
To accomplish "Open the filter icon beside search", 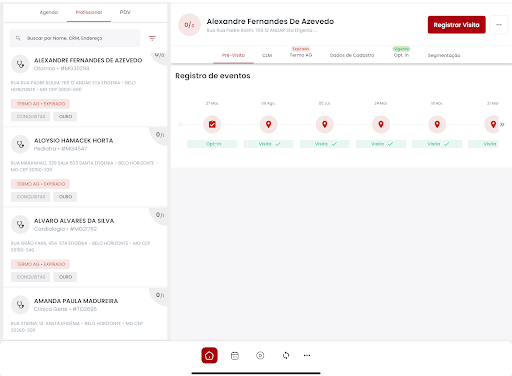I will pos(152,38).
